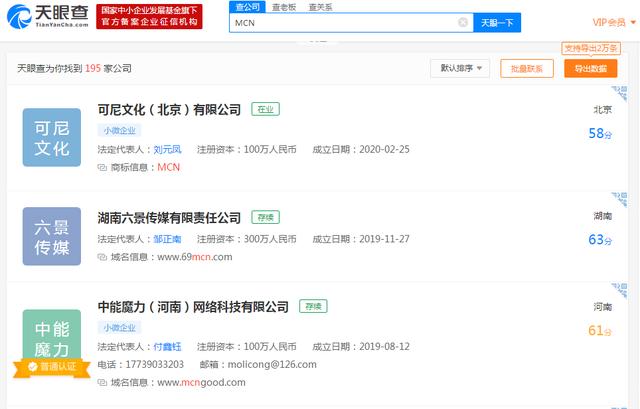Click the 存续 tag on 中能魔力
This screenshot has width=640, height=409.
313,307
